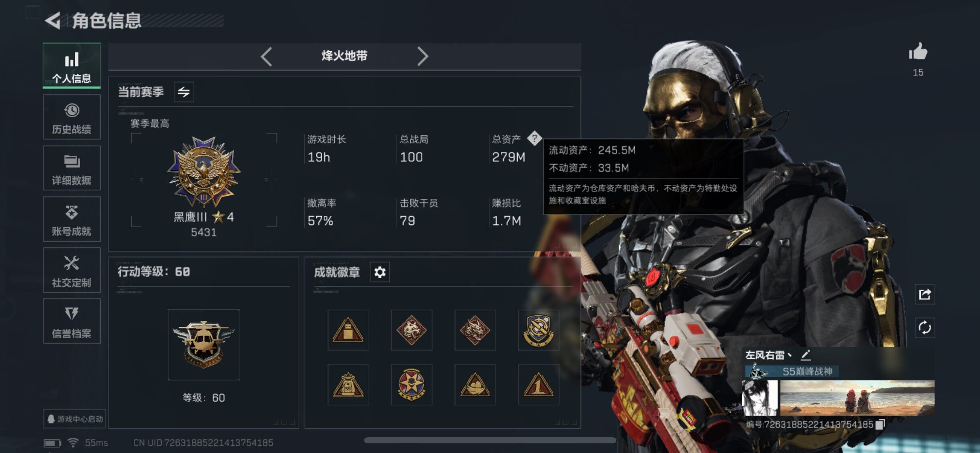980x453 pixels.
Task: Go to next mode with right chevron
Action: [422, 56]
